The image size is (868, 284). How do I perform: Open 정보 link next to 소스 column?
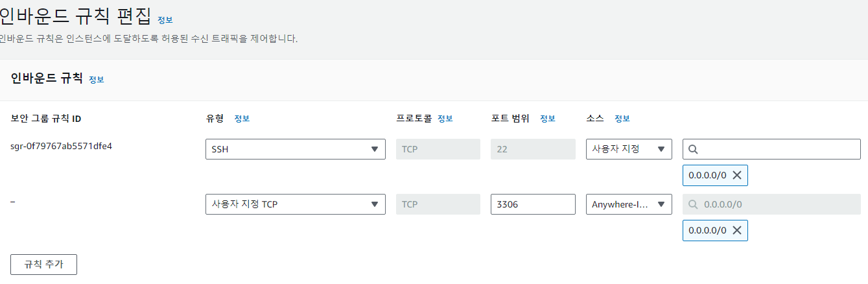click(622, 119)
